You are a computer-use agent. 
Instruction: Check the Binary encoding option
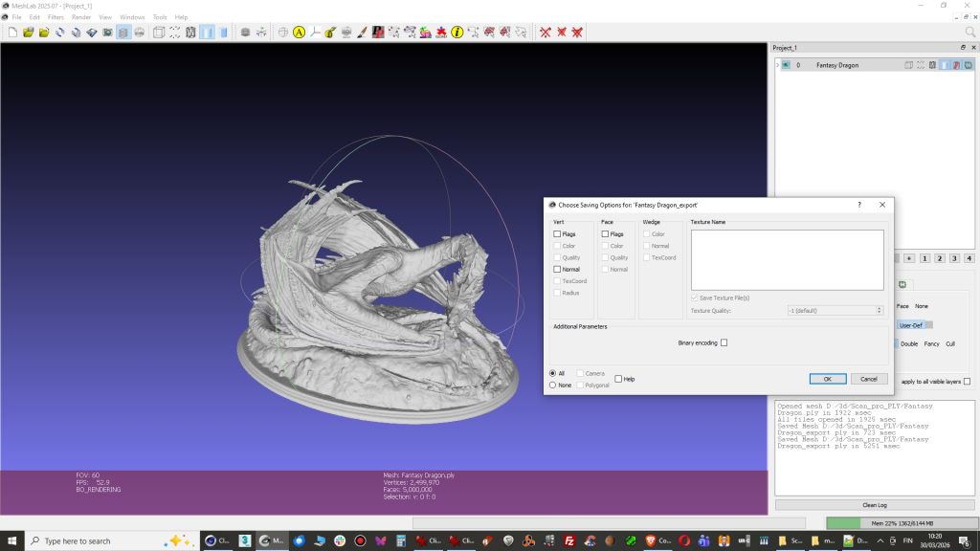pyautogui.click(x=724, y=342)
